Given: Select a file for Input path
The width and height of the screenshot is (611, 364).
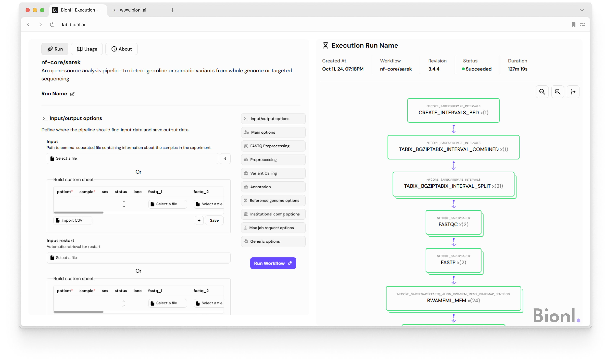Looking at the screenshot, I should point(132,159).
